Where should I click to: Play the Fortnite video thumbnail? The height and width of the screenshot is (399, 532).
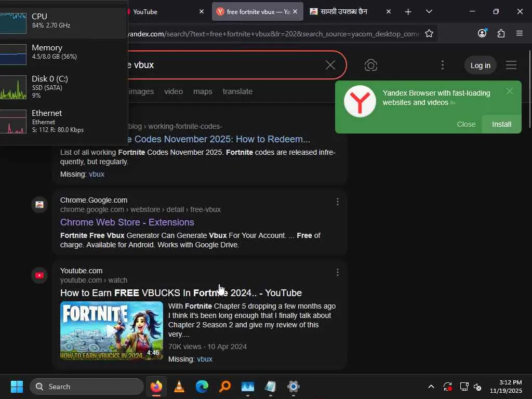pyautogui.click(x=111, y=330)
